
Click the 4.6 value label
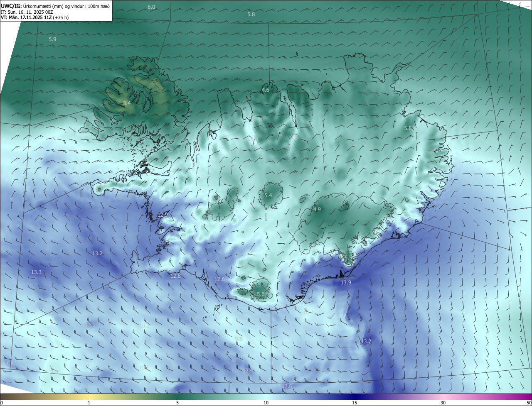[x=266, y=90]
